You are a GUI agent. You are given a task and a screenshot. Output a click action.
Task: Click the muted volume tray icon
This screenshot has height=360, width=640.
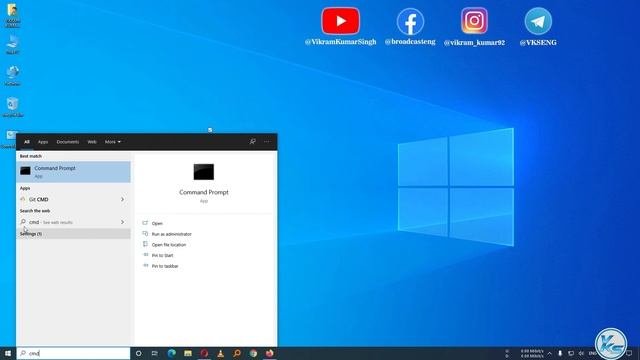click(581, 353)
